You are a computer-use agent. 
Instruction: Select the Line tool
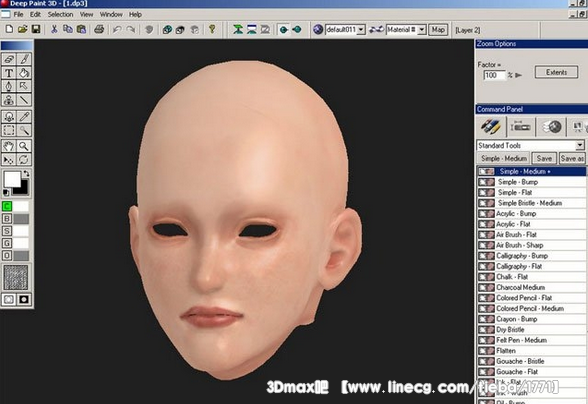click(x=24, y=100)
